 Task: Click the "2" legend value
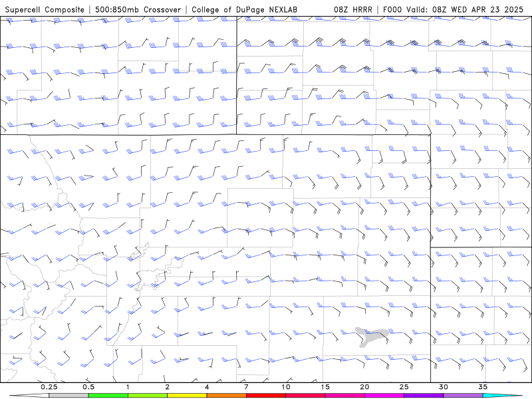167,387
